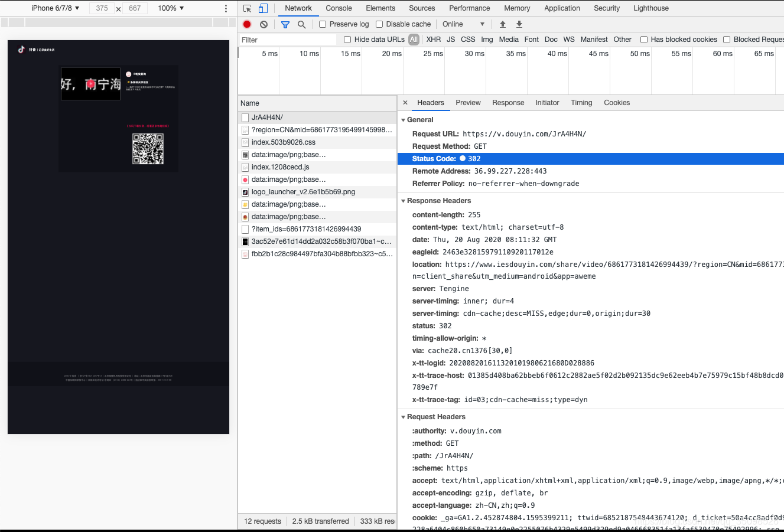Select the All filter button
784x532 pixels.
point(414,40)
